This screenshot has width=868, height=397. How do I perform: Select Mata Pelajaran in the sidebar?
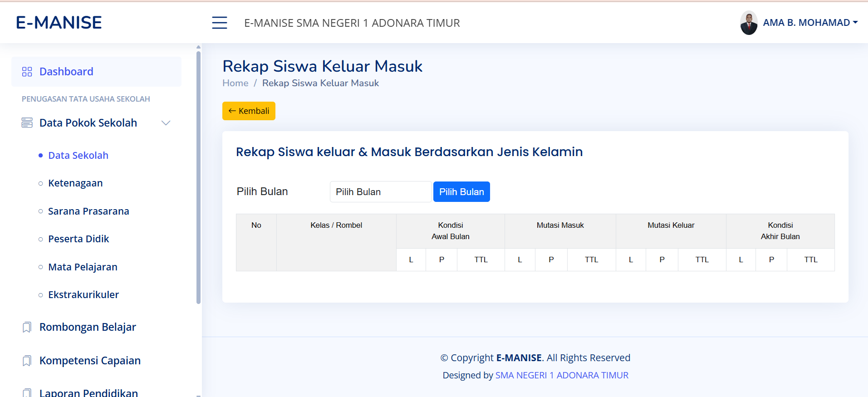coord(83,267)
